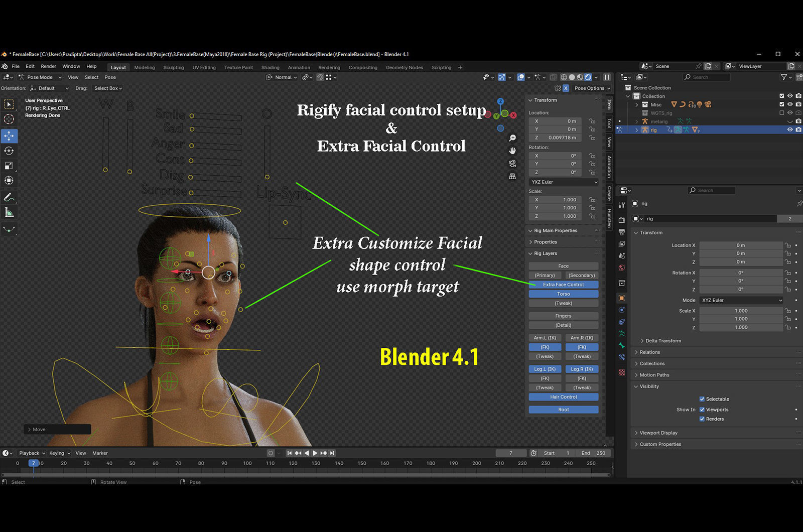Select the 3D Cursor tool
Image resolution: width=803 pixels, height=532 pixels.
coord(9,119)
